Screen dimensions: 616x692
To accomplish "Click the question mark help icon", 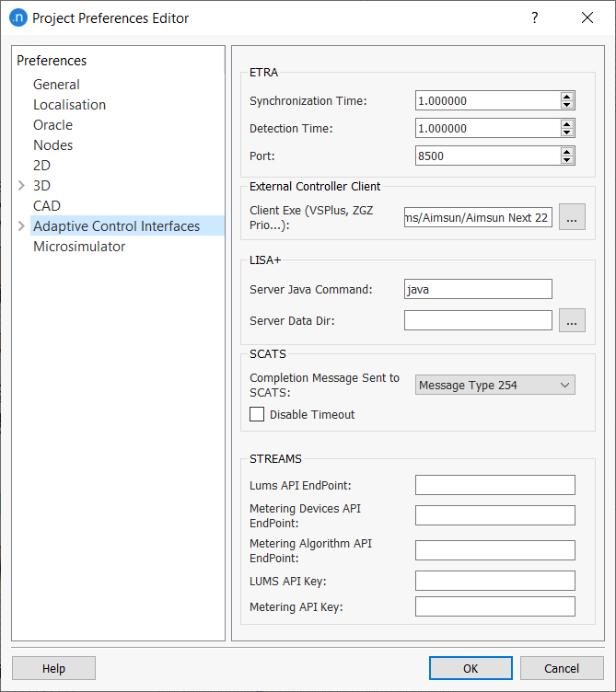I will point(535,17).
